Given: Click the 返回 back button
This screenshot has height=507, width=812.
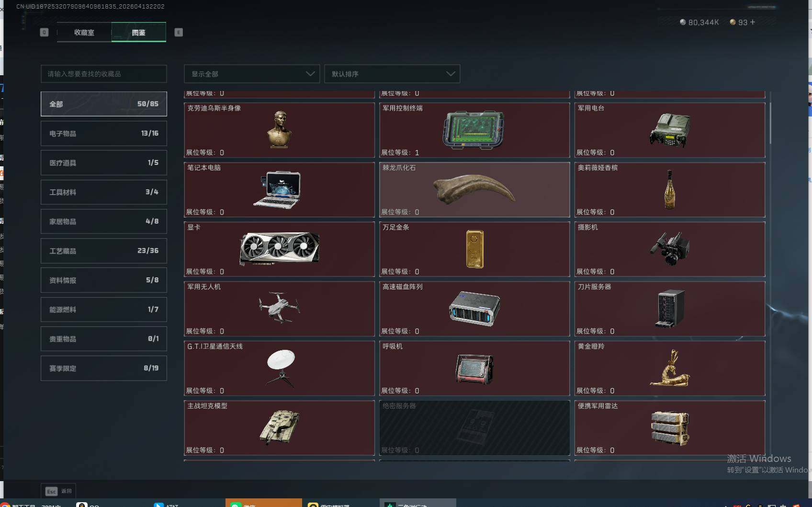Looking at the screenshot, I should pos(66,491).
